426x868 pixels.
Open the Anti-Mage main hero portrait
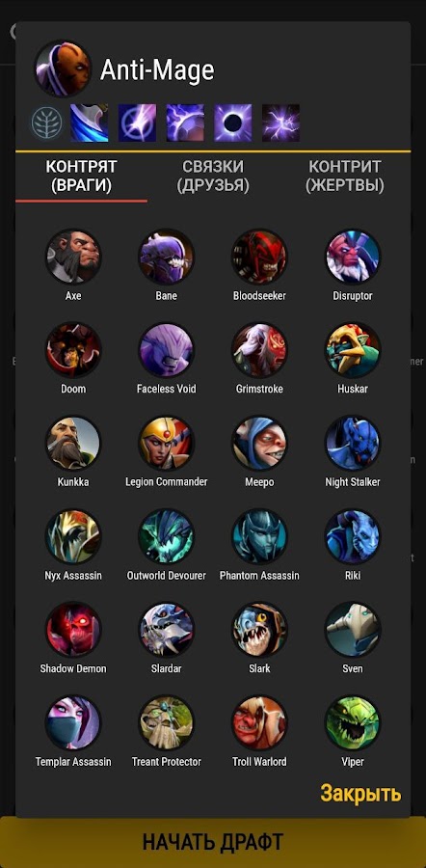63,68
